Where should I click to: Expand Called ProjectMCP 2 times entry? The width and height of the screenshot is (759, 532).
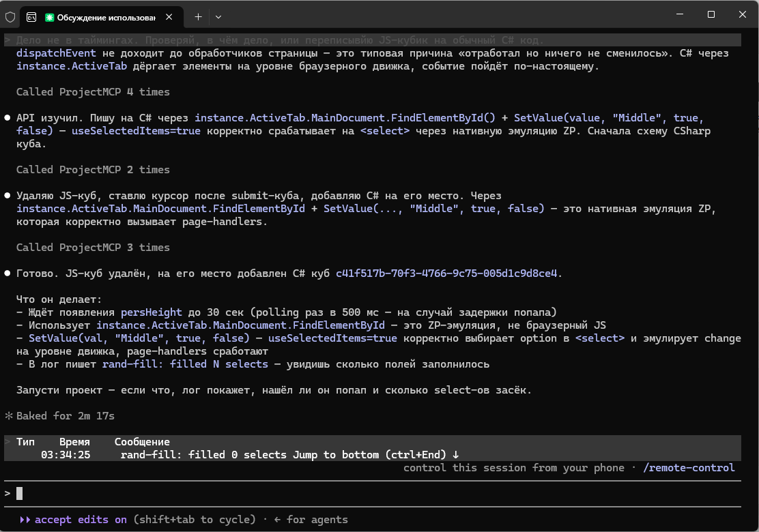(x=93, y=170)
